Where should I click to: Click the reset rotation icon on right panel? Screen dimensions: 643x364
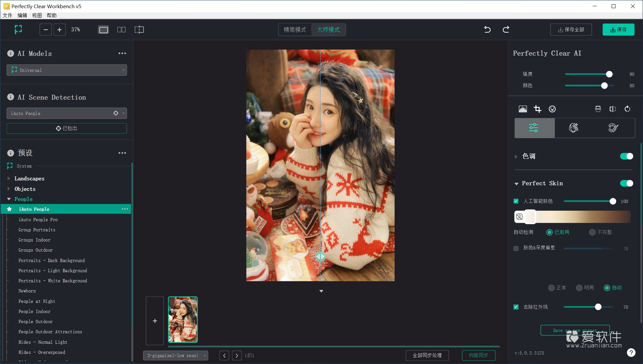(627, 109)
